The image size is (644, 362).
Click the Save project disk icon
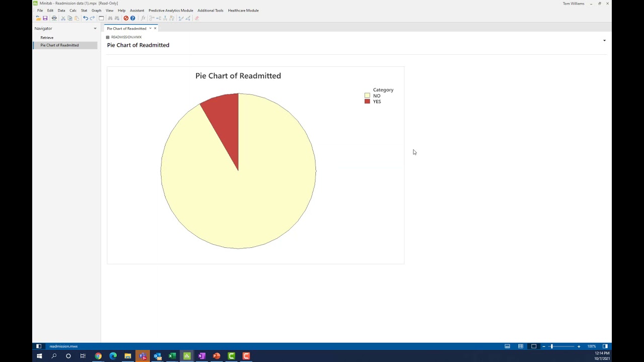tap(45, 18)
